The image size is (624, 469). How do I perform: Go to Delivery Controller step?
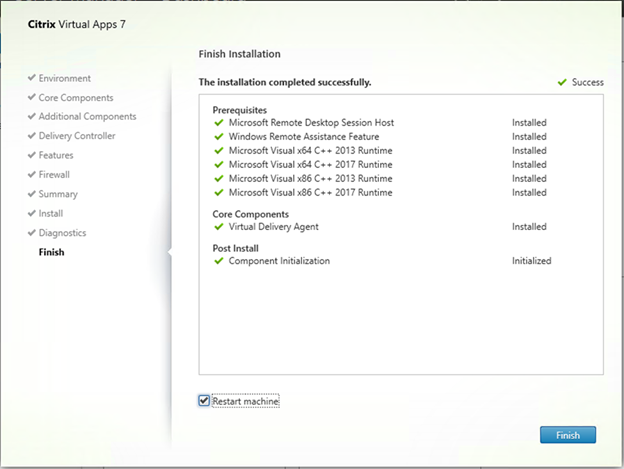77,136
